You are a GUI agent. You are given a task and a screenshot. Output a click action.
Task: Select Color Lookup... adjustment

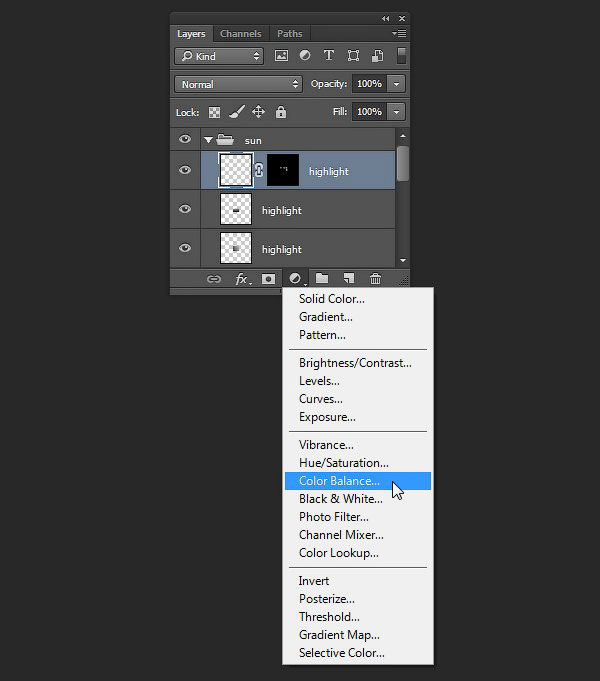(x=358, y=553)
